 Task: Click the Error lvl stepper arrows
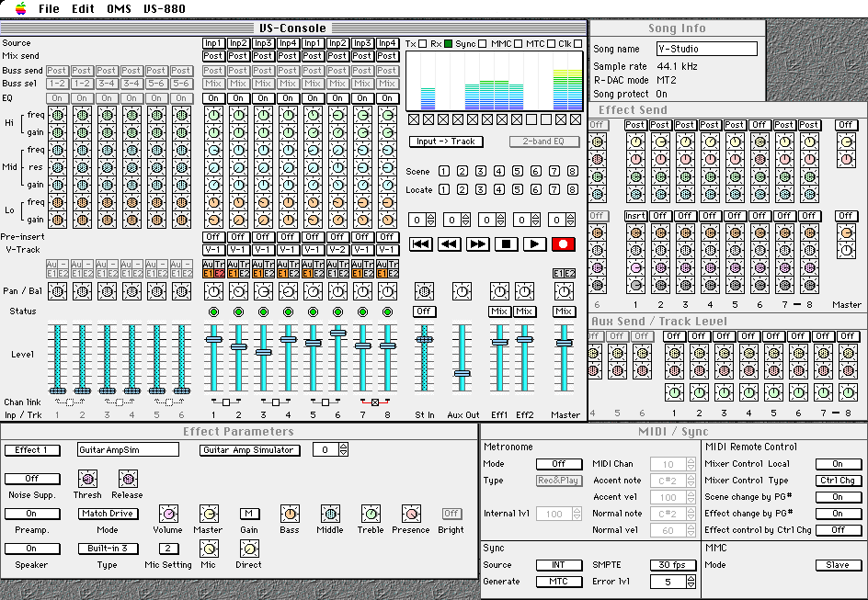point(691,582)
